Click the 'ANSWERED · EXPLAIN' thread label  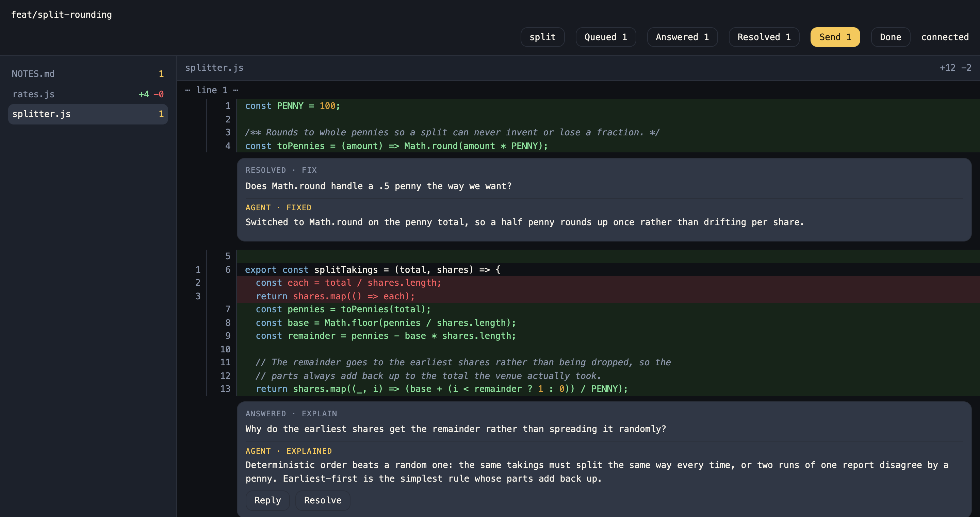291,414
